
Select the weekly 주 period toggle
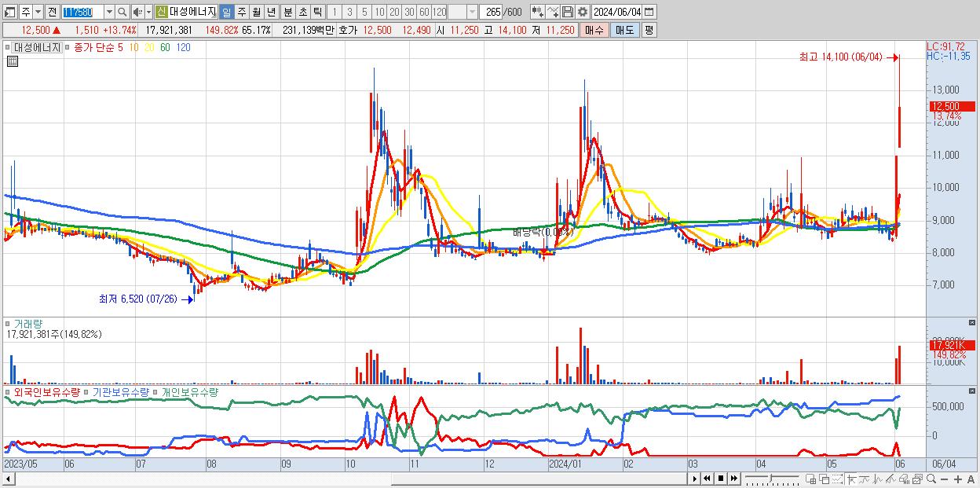click(241, 12)
